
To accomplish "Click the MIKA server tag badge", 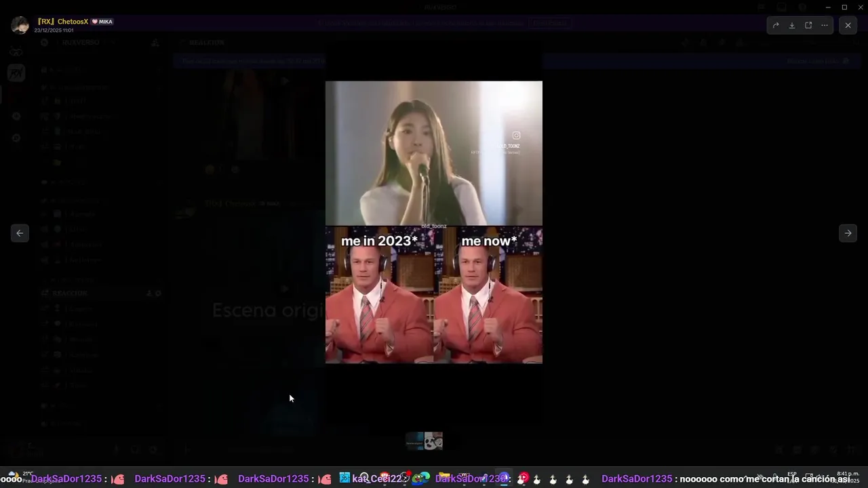I will click(x=102, y=22).
